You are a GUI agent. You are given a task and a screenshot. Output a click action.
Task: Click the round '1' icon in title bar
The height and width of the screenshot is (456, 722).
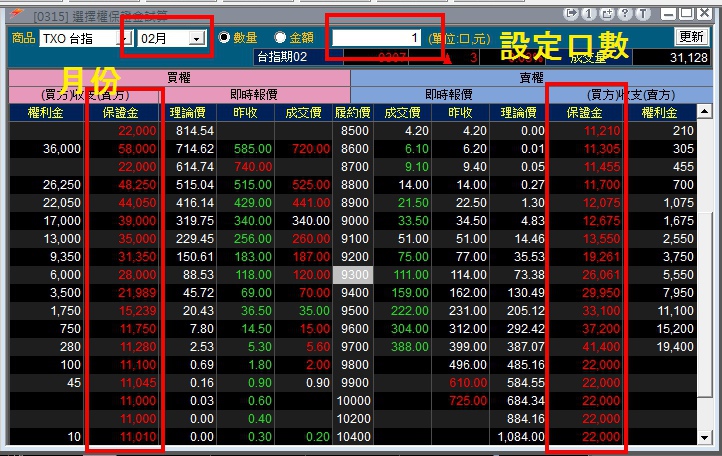[588, 14]
